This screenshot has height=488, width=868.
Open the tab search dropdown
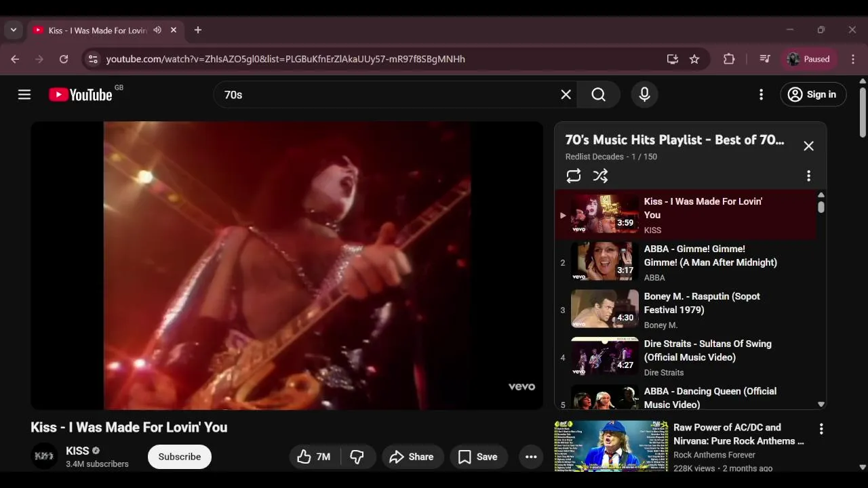point(14,30)
